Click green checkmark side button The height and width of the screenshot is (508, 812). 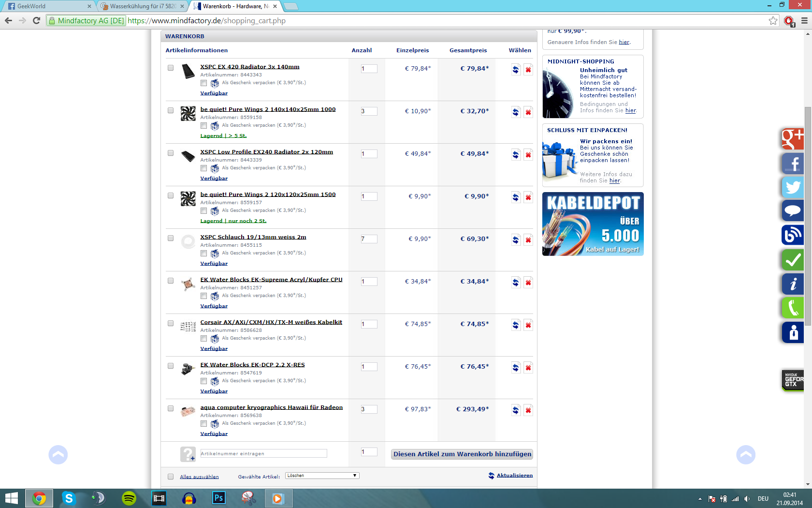point(793,260)
